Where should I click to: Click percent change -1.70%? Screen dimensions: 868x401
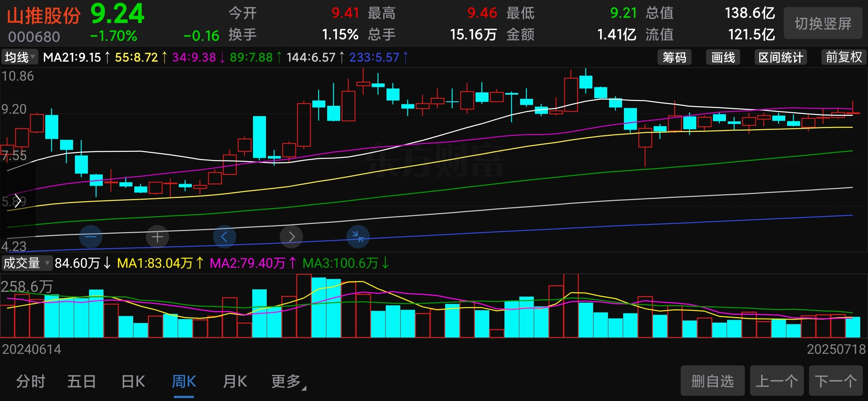point(114,36)
